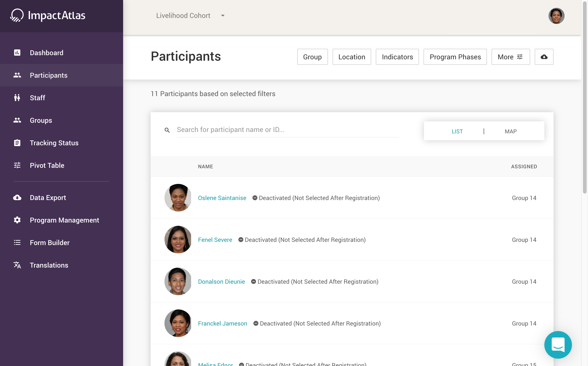The width and height of the screenshot is (588, 366).
Task: Click the Translations language icon
Action: pyautogui.click(x=17, y=265)
